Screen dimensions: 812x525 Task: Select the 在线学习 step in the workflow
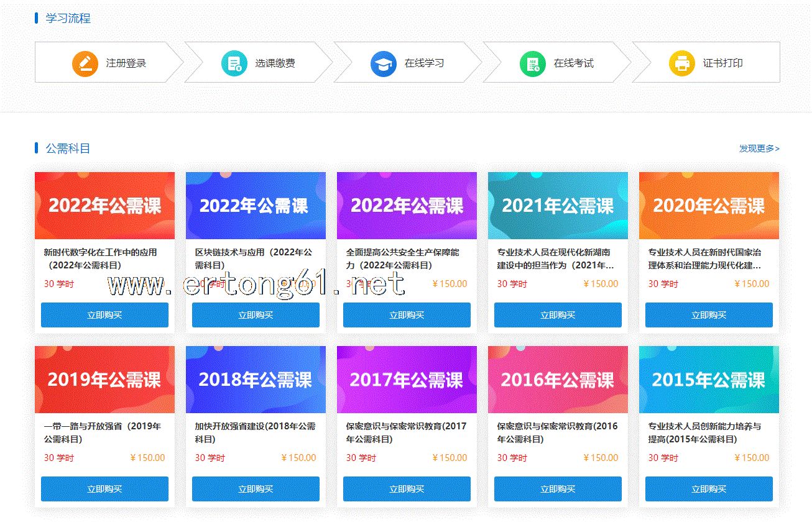[424, 63]
